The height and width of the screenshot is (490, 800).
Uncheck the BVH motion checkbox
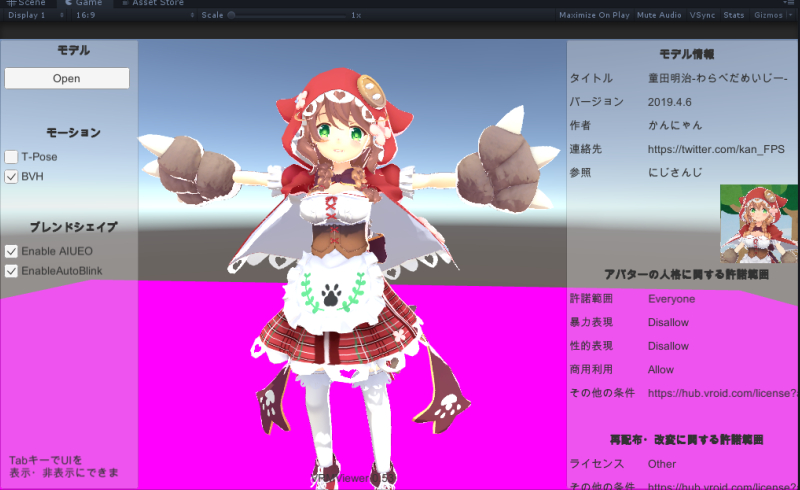coord(11,177)
